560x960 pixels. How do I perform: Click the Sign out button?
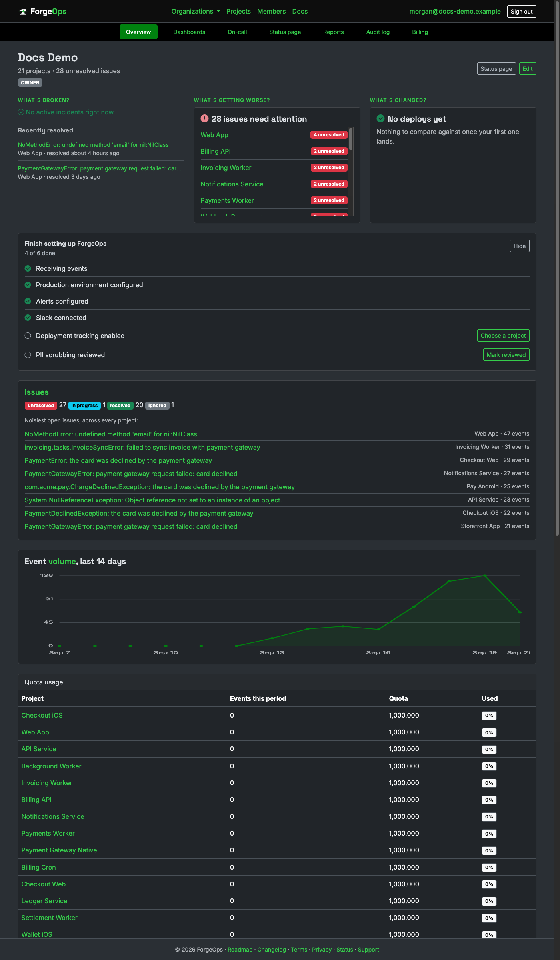pyautogui.click(x=522, y=12)
